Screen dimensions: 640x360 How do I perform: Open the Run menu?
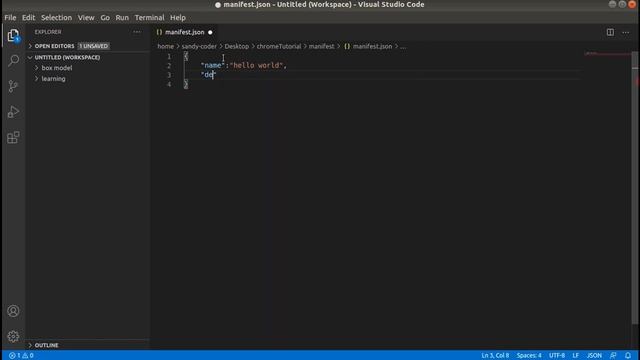pyautogui.click(x=122, y=18)
